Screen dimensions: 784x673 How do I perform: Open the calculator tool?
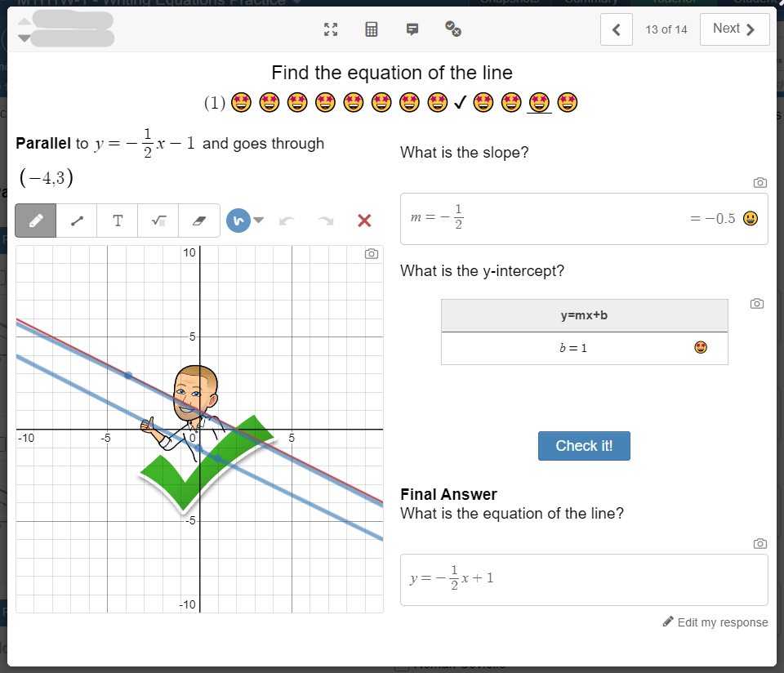372,29
